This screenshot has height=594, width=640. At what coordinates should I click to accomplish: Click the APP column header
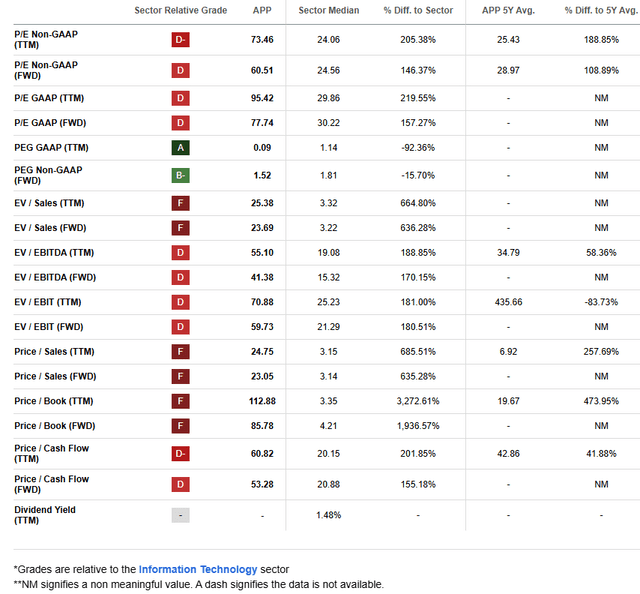point(262,10)
